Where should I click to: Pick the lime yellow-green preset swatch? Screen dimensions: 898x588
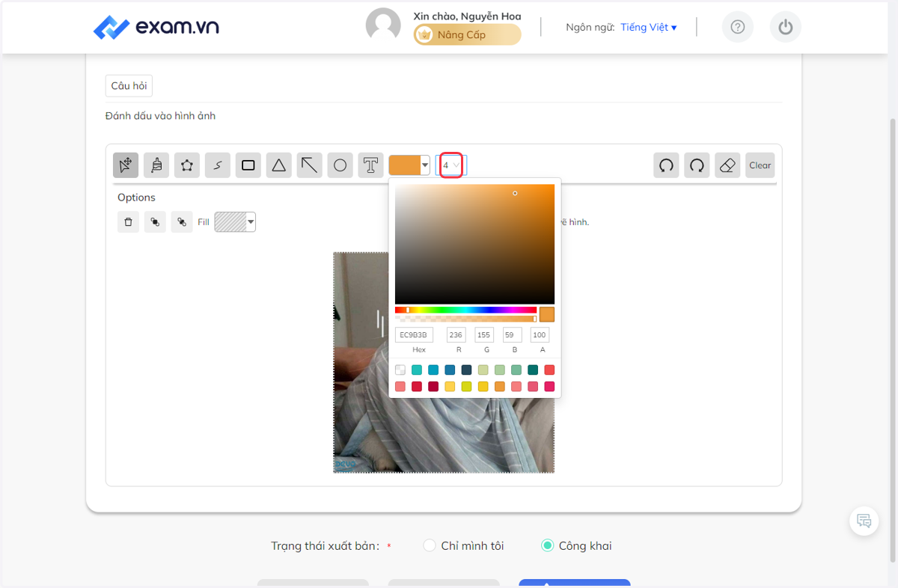coord(466,386)
